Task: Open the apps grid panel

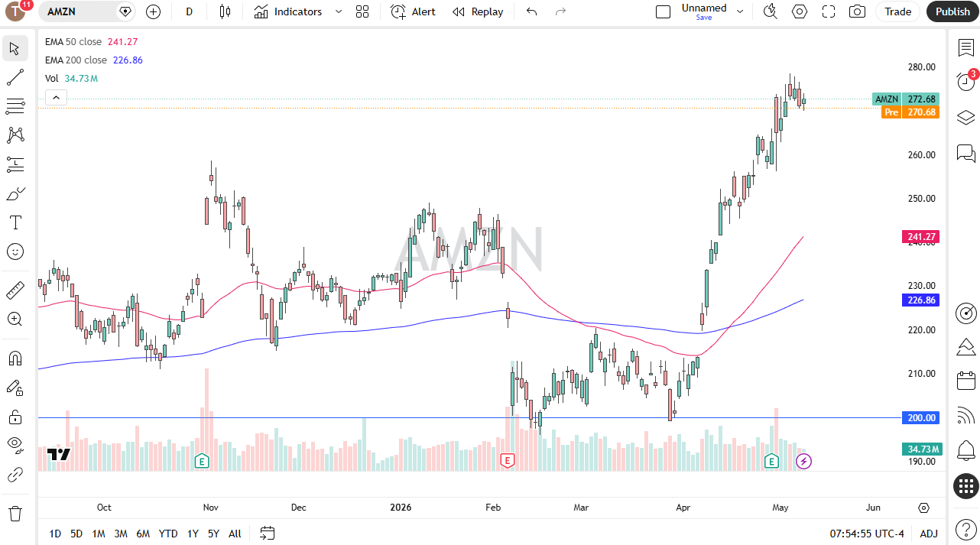Action: pos(965,485)
